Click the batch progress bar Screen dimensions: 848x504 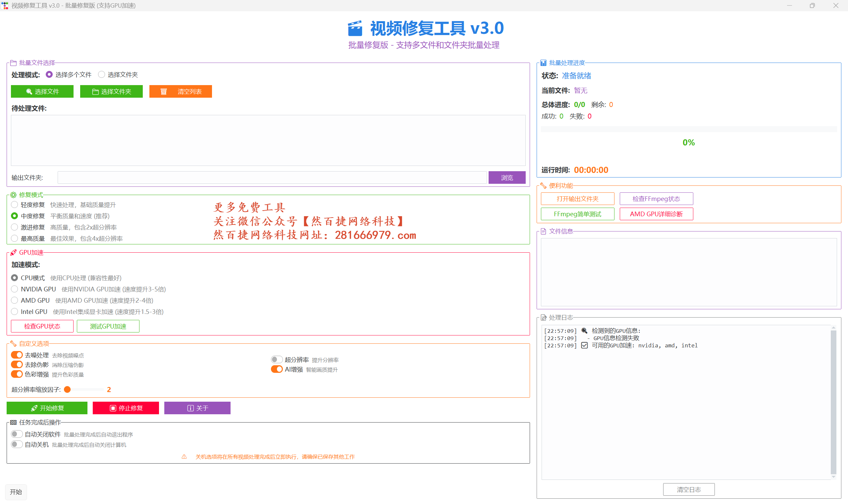pyautogui.click(x=689, y=129)
